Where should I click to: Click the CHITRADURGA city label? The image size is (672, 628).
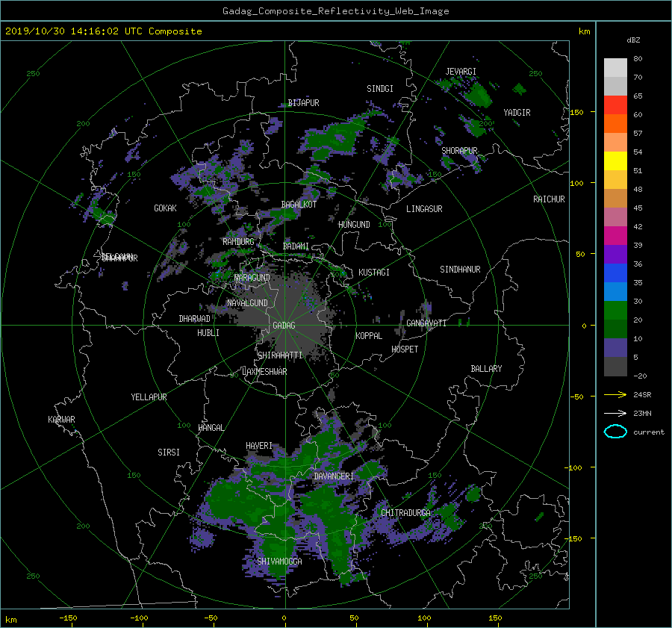pyautogui.click(x=405, y=513)
